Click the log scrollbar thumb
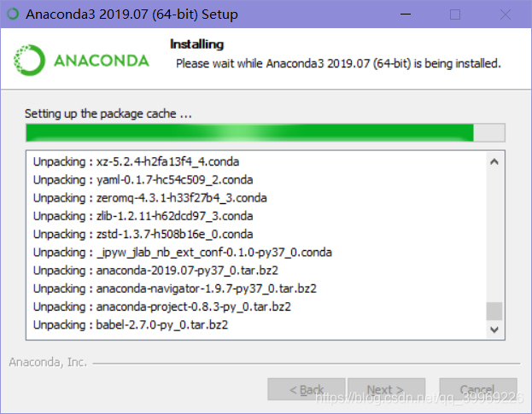 point(494,311)
